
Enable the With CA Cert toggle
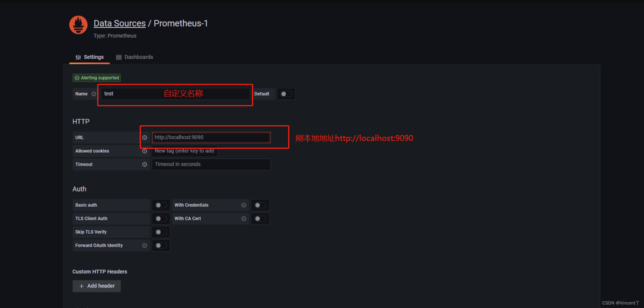pos(260,219)
